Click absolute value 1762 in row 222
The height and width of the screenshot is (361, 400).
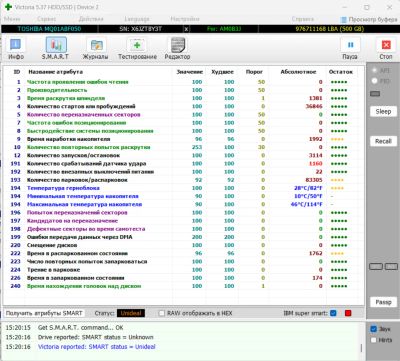[316, 253]
